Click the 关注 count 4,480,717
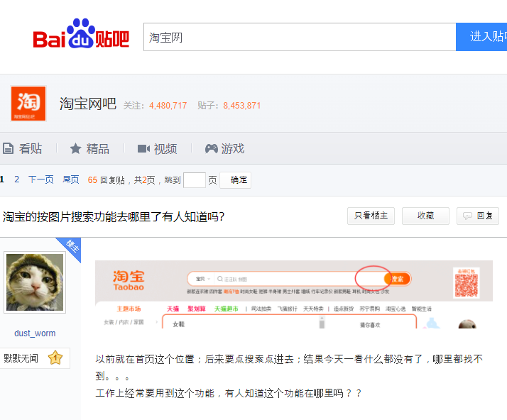The height and width of the screenshot is (420, 507). pos(168,106)
